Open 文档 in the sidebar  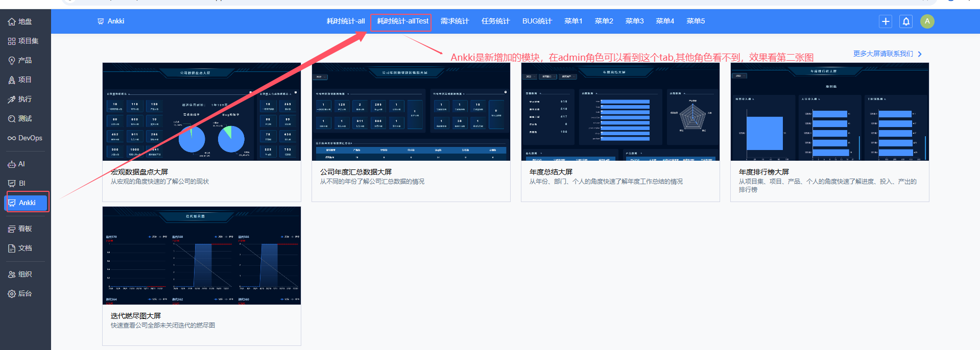[x=20, y=248]
